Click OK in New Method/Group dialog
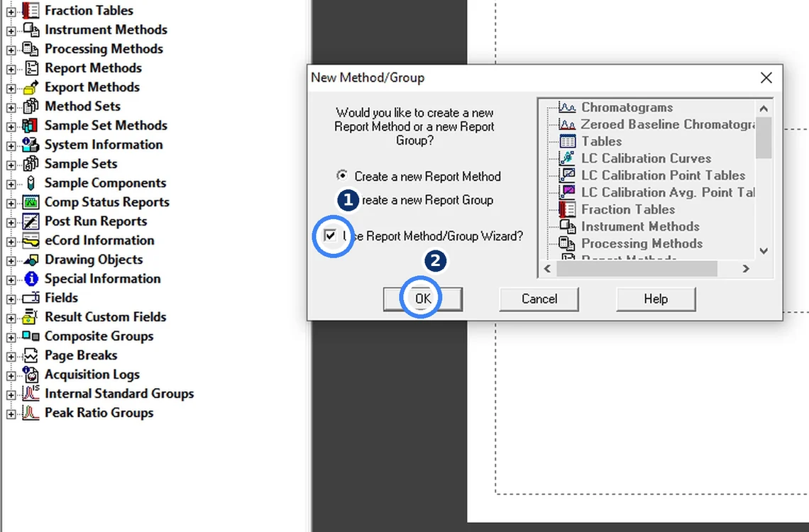This screenshot has width=809, height=532. (422, 299)
